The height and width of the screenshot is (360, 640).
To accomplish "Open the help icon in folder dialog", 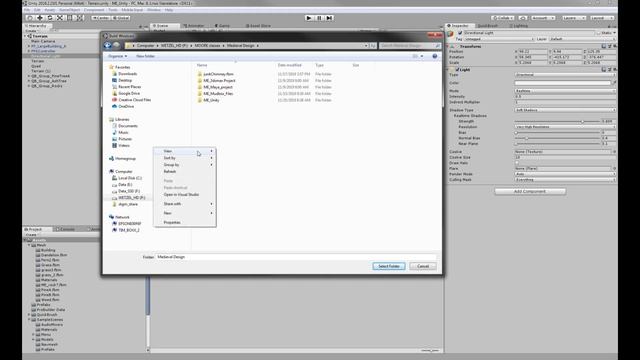I will (x=435, y=56).
